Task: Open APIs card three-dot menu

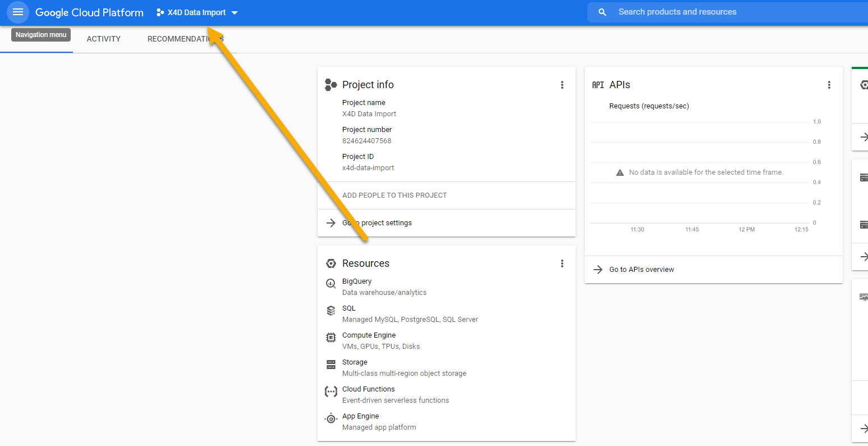Action: point(829,85)
